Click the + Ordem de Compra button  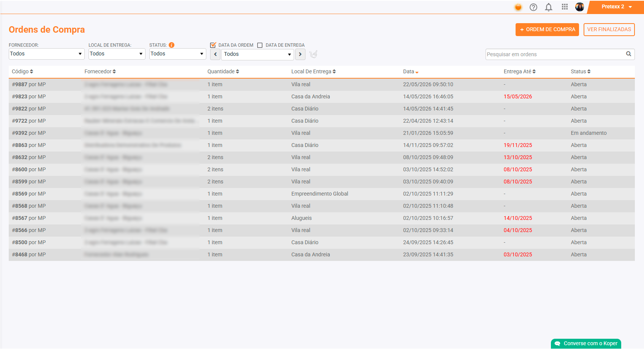(x=547, y=30)
